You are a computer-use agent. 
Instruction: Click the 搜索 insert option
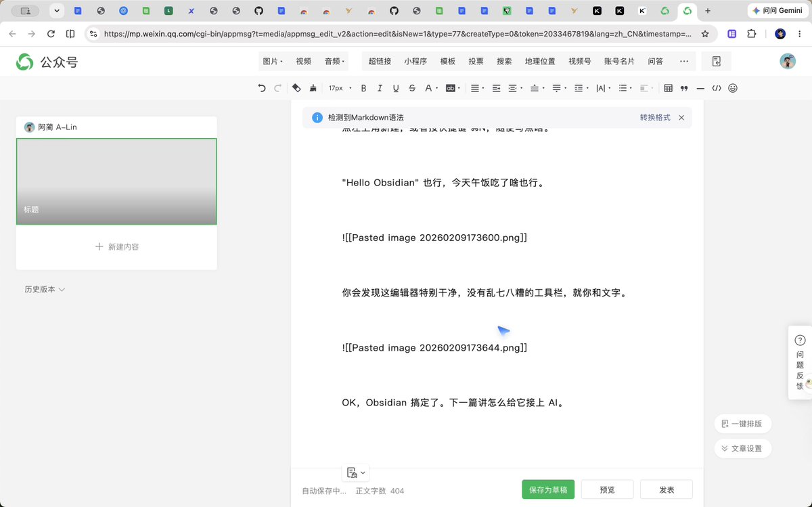point(504,61)
